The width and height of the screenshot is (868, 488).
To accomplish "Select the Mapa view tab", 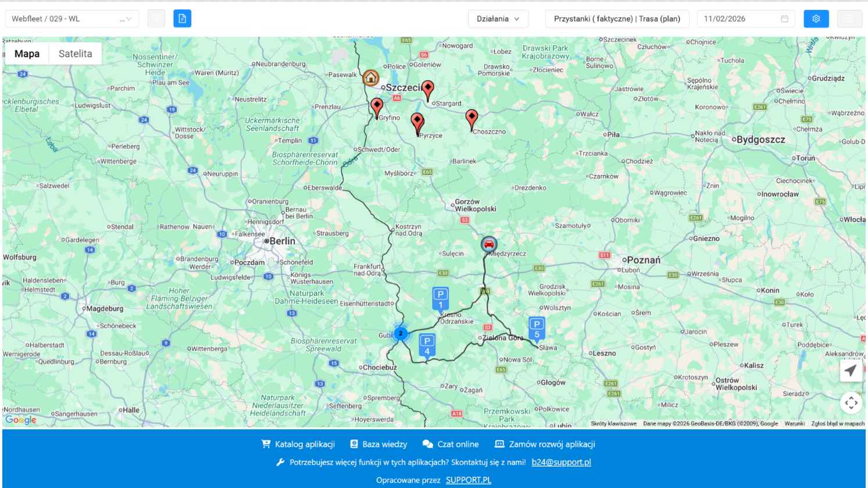I will tap(27, 54).
